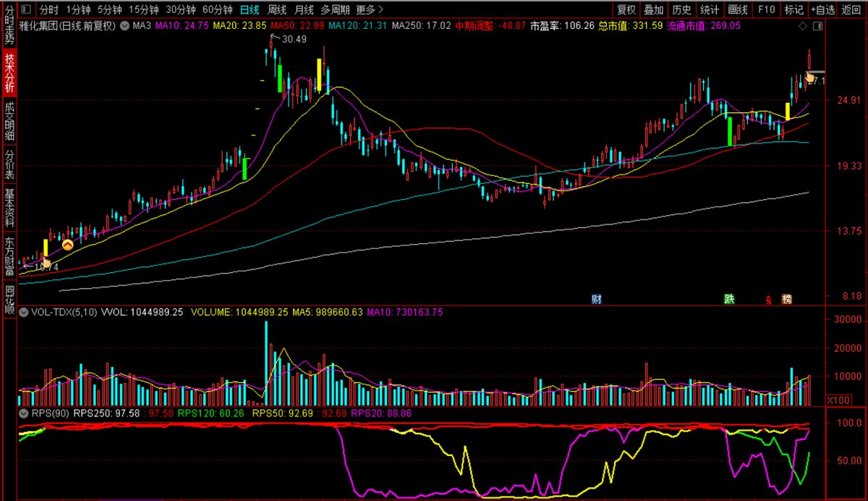This screenshot has height=501, width=868.
Task: Activate the 画线 drawing tools button
Action: [x=739, y=9]
